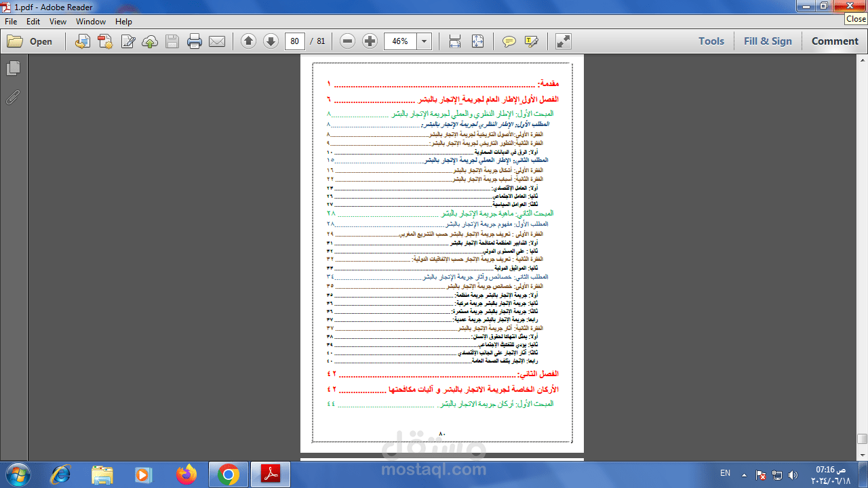Open the Tools pane
868x488 pixels.
711,41
